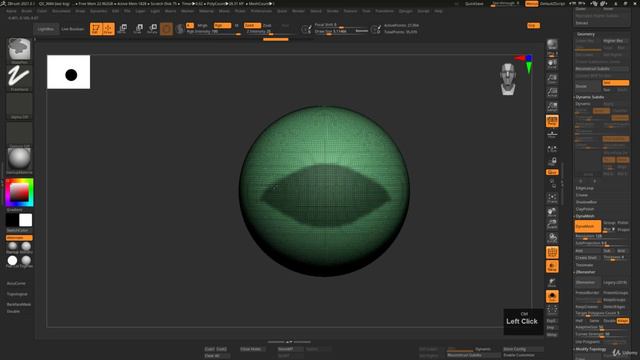Toggle Solo mode
Image resolution: width=640 pixels, height=360 pixels.
(x=552, y=296)
